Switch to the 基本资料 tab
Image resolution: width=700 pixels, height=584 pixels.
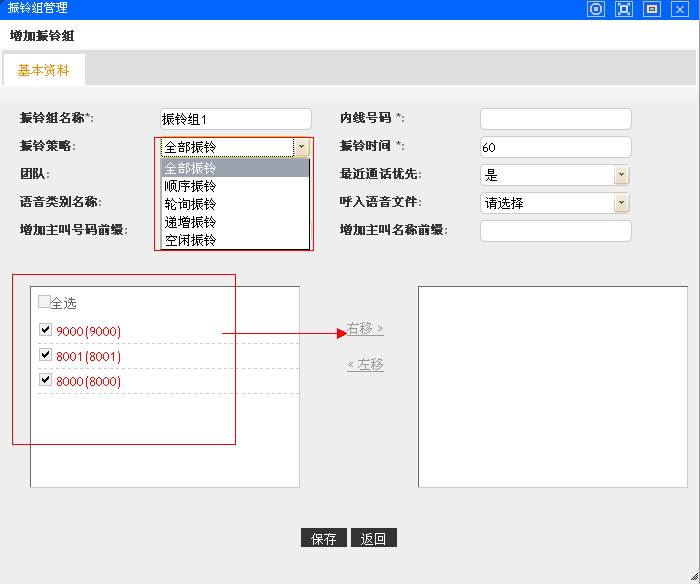pyautogui.click(x=44, y=70)
